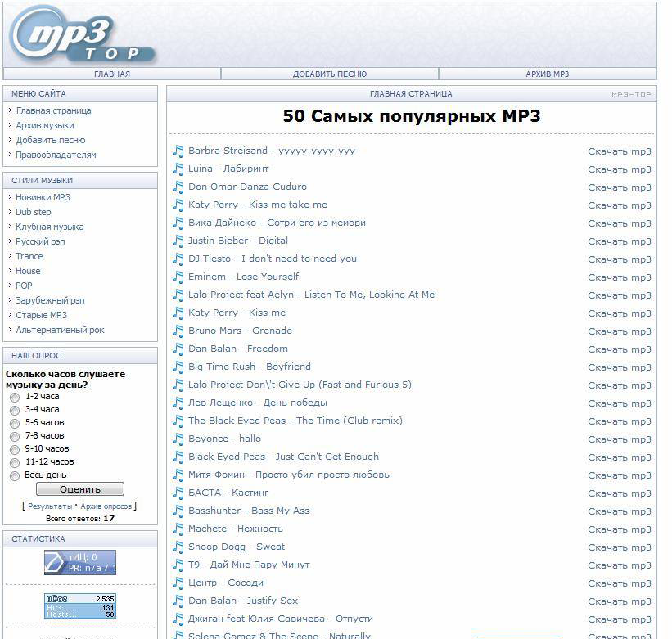This screenshot has width=672, height=639.
Task: Submit poll with Оценить button
Action: click(80, 489)
